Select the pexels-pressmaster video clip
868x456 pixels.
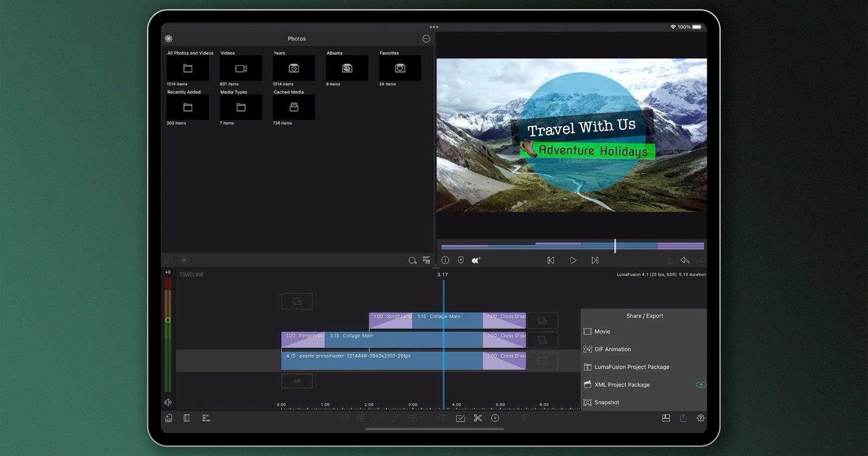382,360
